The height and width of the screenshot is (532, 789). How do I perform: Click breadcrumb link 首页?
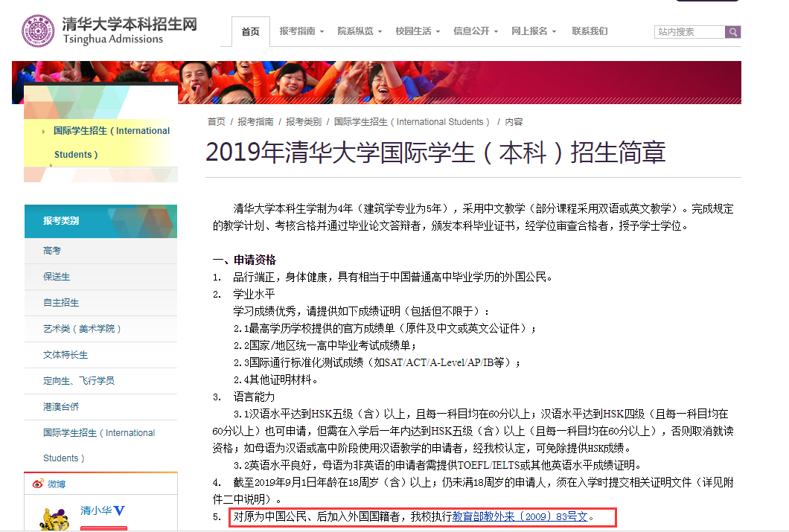pos(217,122)
